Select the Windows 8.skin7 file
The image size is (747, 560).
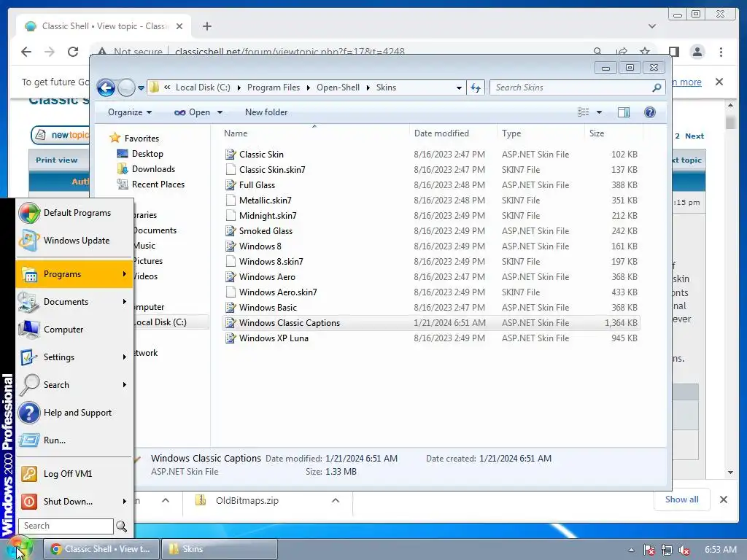[271, 262]
